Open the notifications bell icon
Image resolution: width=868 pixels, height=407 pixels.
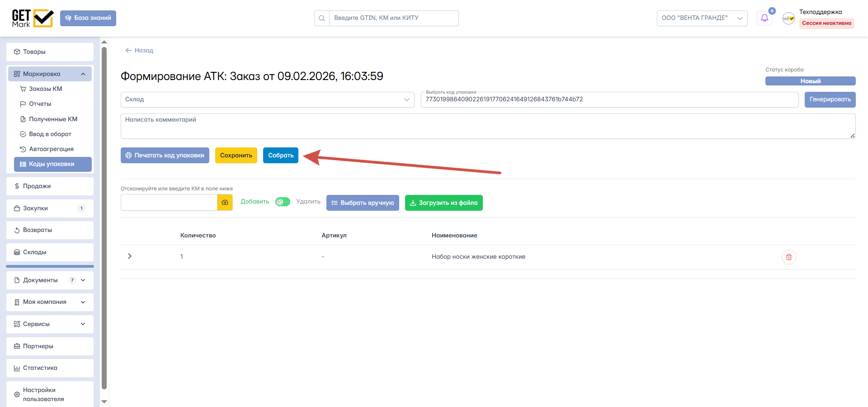pyautogui.click(x=764, y=18)
